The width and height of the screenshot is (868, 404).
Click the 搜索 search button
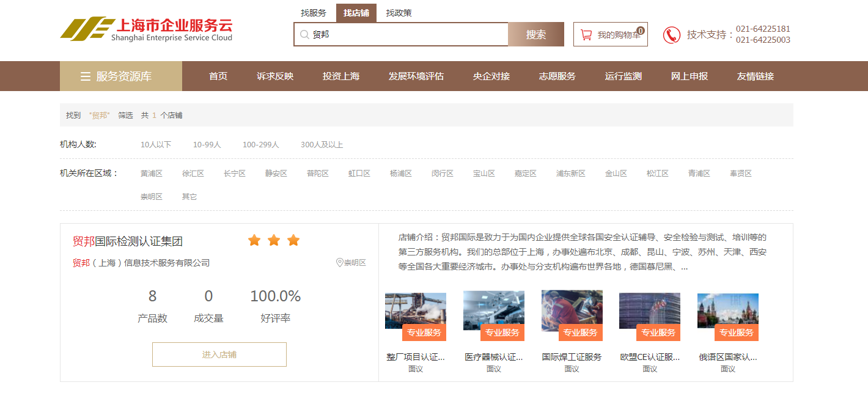tap(535, 34)
